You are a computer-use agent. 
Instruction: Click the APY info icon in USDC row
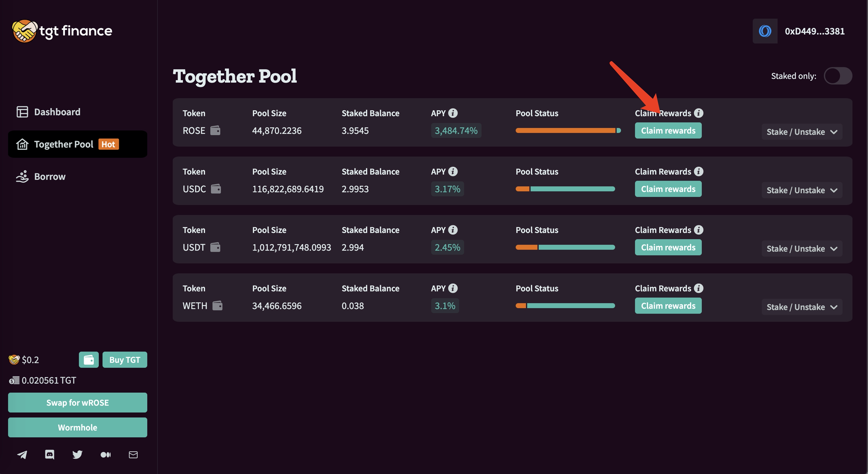coord(453,171)
